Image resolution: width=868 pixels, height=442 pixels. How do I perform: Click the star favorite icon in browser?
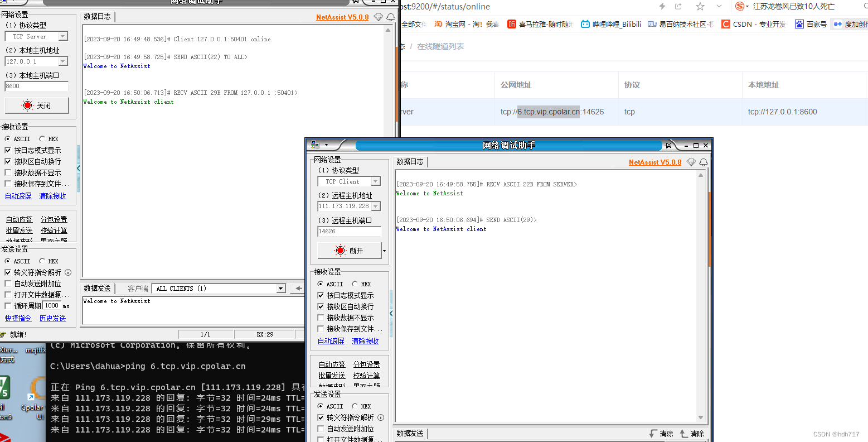point(700,6)
